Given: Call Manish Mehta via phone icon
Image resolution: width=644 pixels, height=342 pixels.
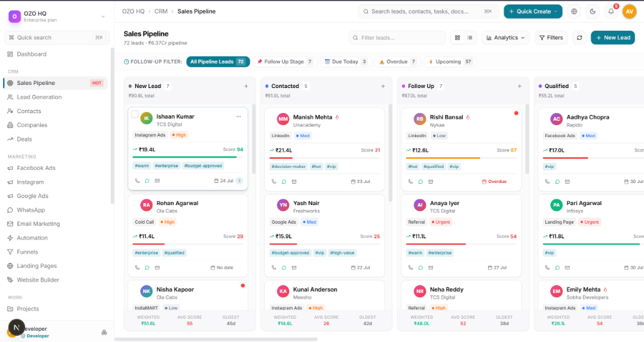Looking at the screenshot, I should pos(274,182).
